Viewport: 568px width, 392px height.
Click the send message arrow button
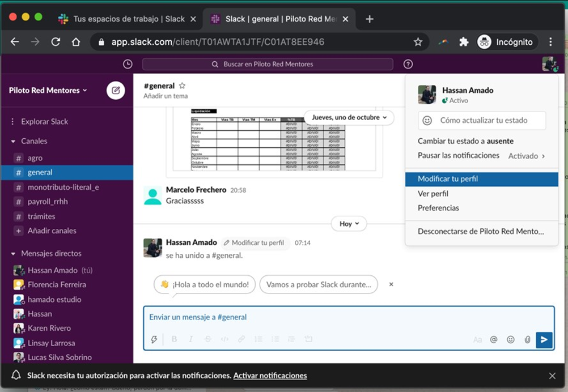544,339
